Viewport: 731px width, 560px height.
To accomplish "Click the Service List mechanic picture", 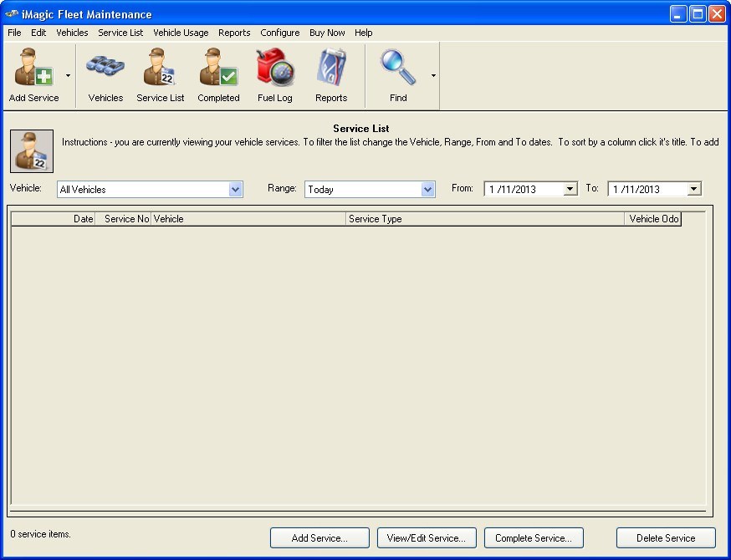I will 32,151.
